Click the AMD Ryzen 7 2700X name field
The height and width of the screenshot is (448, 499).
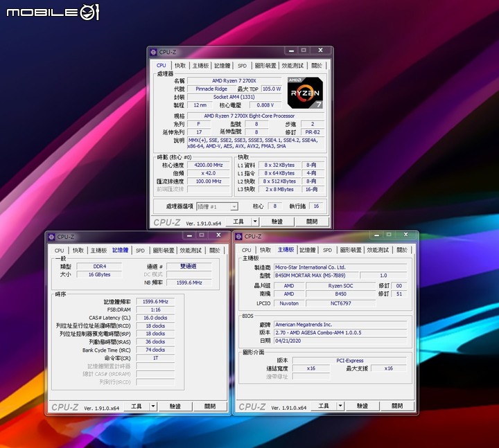(234, 81)
